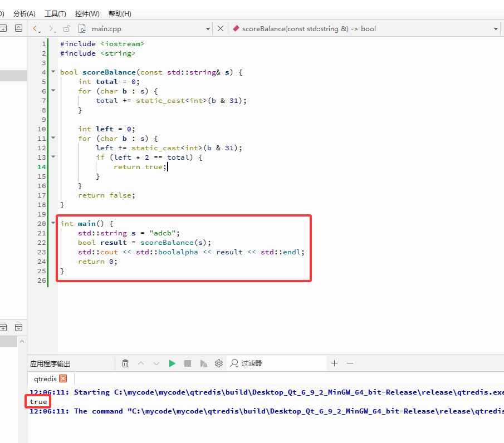Open the 帮助(H) menu

click(x=120, y=14)
